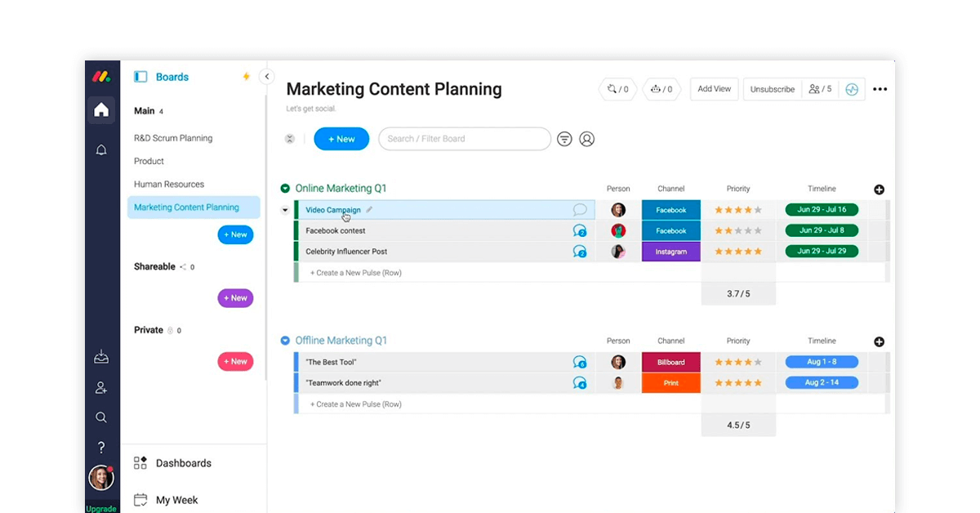Open the Instagram channel label
This screenshot has width=980, height=513.
[x=671, y=252]
